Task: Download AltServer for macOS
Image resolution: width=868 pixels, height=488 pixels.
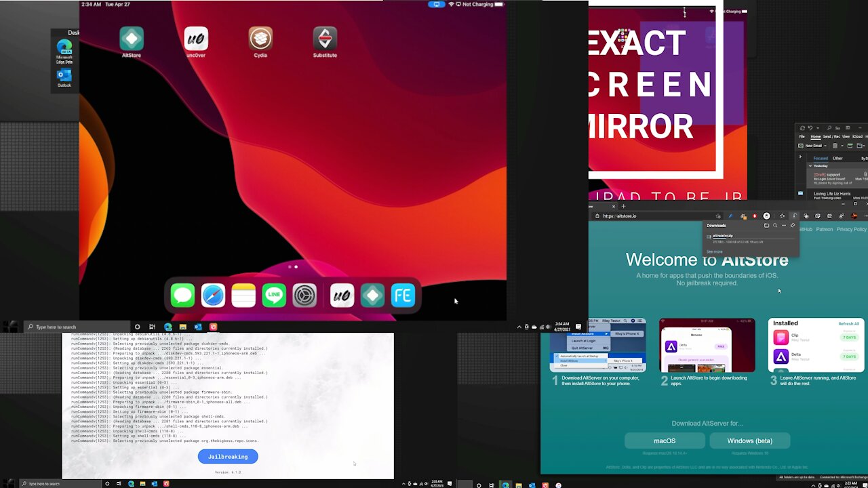Action: point(665,441)
